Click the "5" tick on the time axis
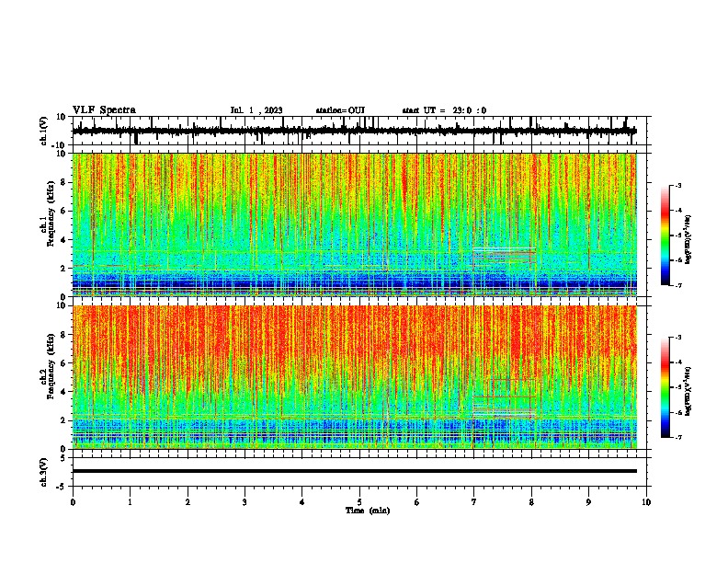The height and width of the screenshot is (563, 728). coord(359,502)
